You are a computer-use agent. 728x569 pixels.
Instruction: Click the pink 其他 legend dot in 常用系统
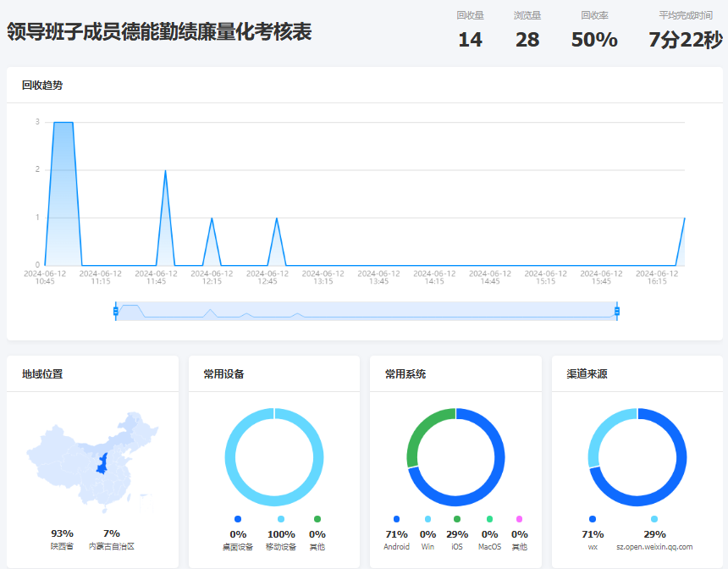(519, 519)
